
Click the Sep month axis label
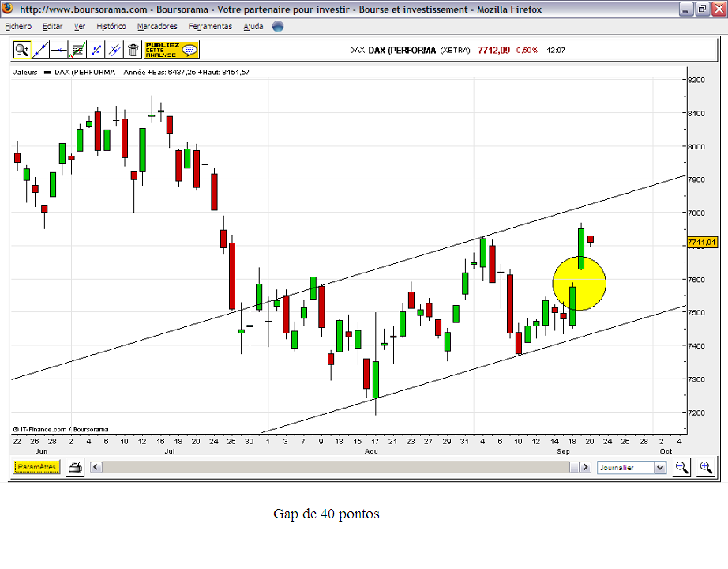pyautogui.click(x=563, y=451)
